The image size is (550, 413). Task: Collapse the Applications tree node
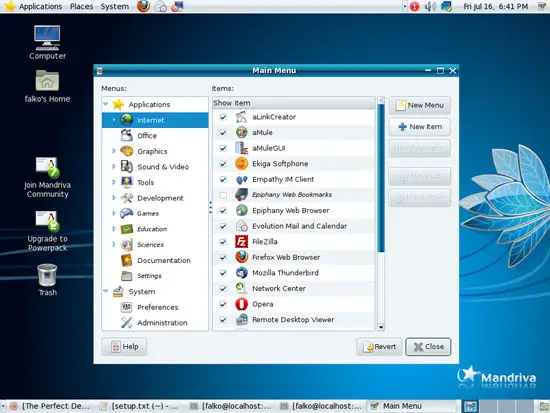(x=106, y=104)
